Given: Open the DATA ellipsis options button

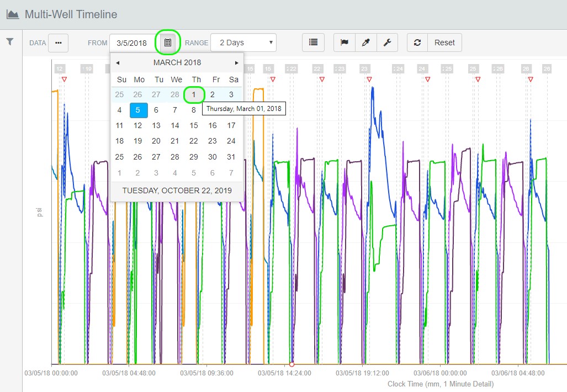Looking at the screenshot, I should (58, 43).
